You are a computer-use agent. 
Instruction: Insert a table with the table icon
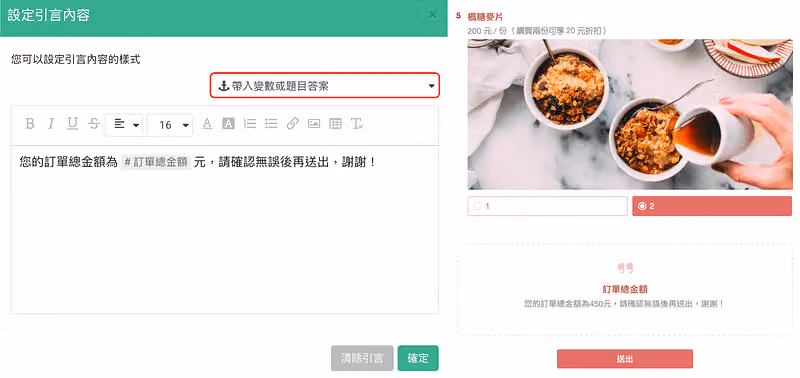(x=335, y=124)
